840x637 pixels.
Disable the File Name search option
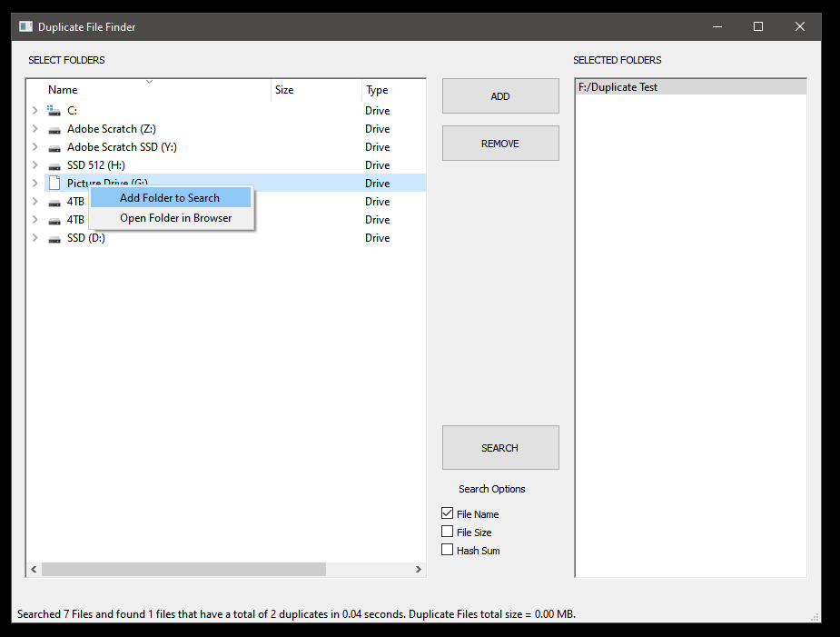click(x=447, y=513)
